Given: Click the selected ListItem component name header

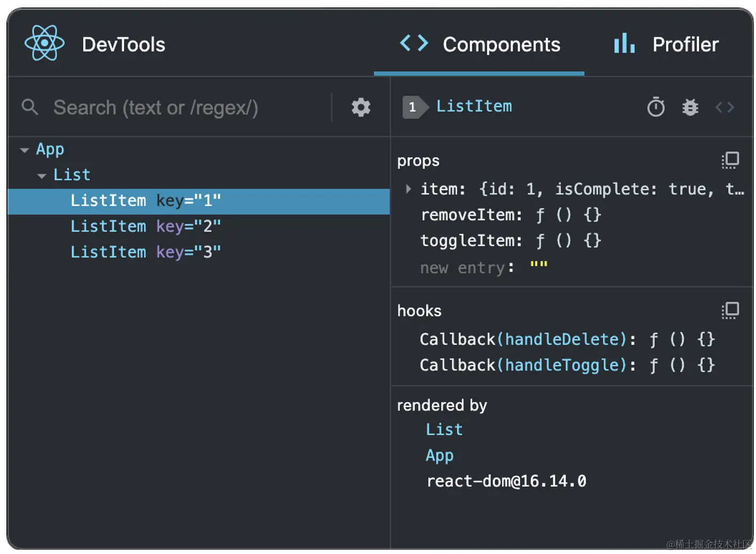Looking at the screenshot, I should pyautogui.click(x=474, y=106).
